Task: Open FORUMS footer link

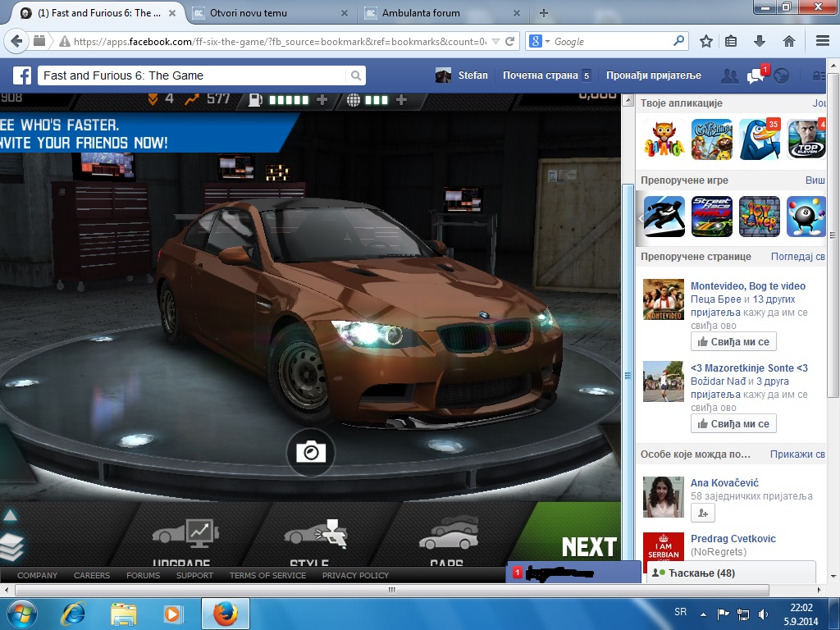Action: 143,575
